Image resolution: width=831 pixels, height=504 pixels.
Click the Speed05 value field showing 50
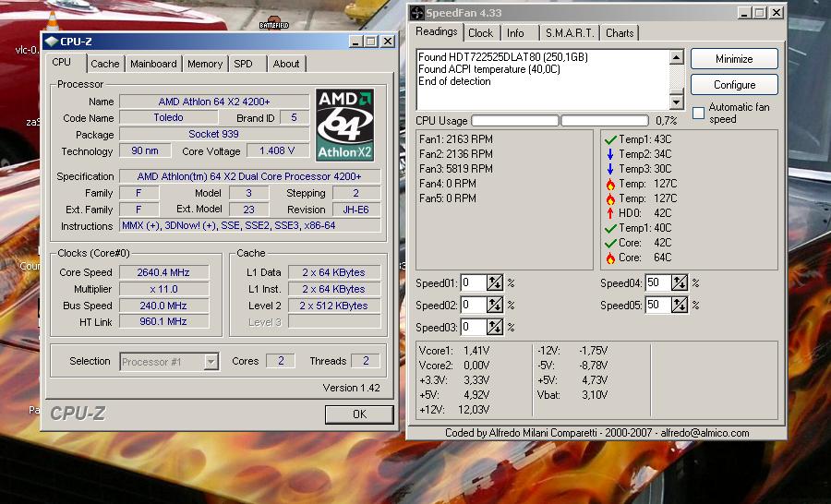(x=658, y=306)
